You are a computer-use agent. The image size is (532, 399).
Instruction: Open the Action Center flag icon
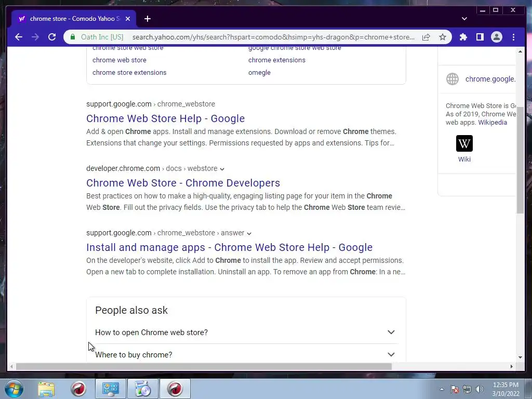coord(455,389)
